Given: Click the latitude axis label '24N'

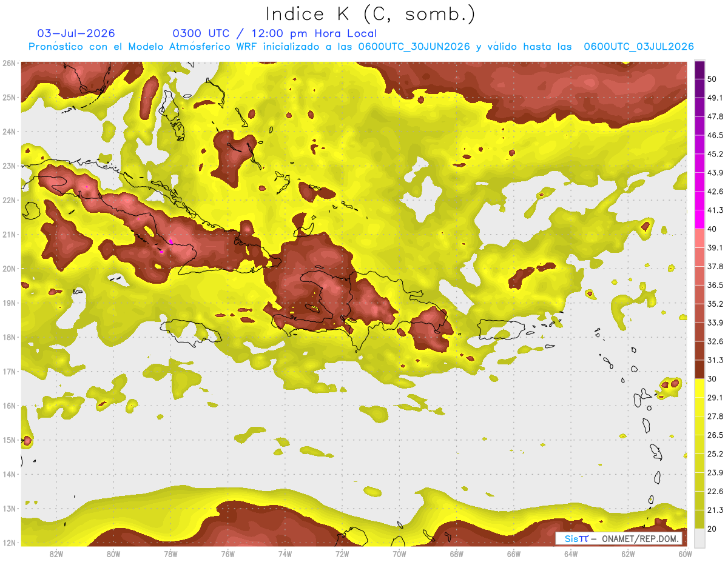Looking at the screenshot, I should (9, 132).
